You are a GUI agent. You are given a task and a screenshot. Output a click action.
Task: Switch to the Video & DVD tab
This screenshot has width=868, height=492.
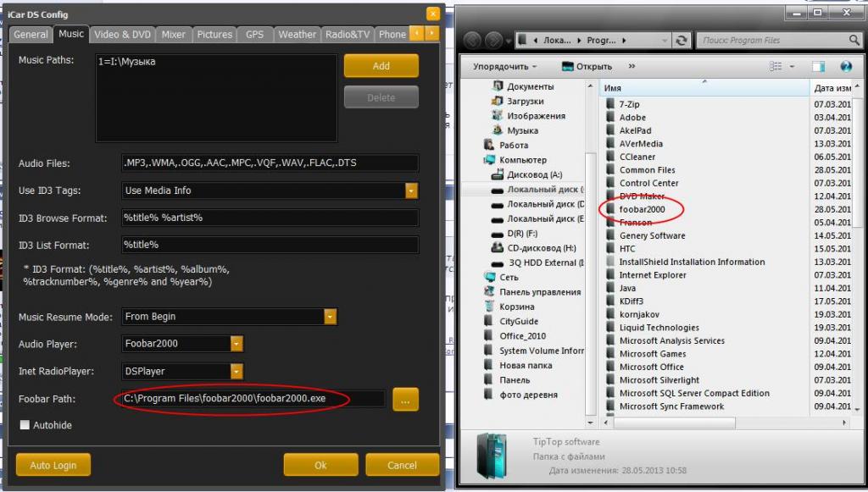(122, 35)
